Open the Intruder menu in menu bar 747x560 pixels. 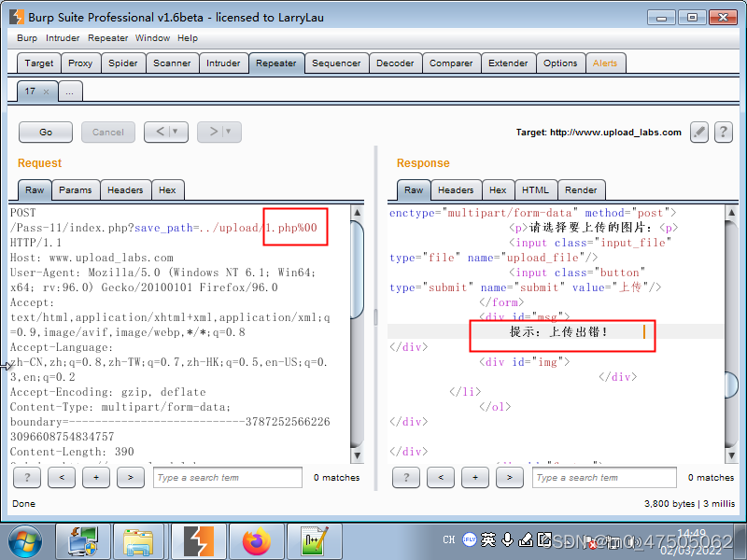[63, 38]
